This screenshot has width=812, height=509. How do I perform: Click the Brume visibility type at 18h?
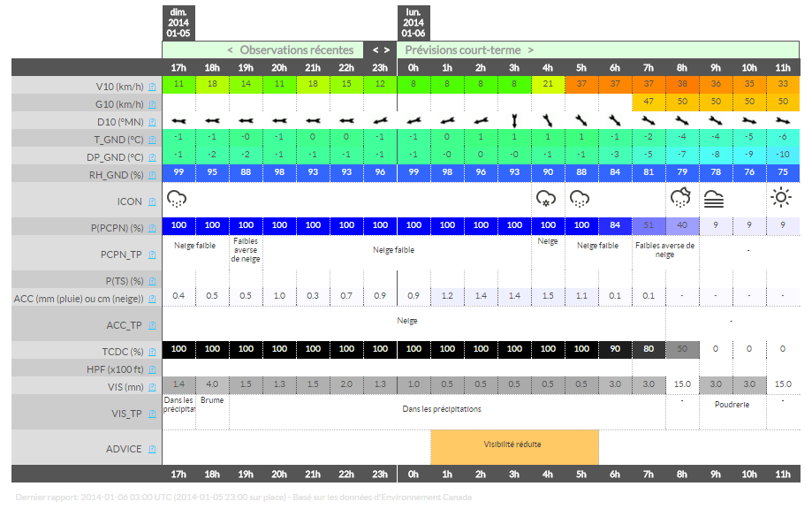212,400
